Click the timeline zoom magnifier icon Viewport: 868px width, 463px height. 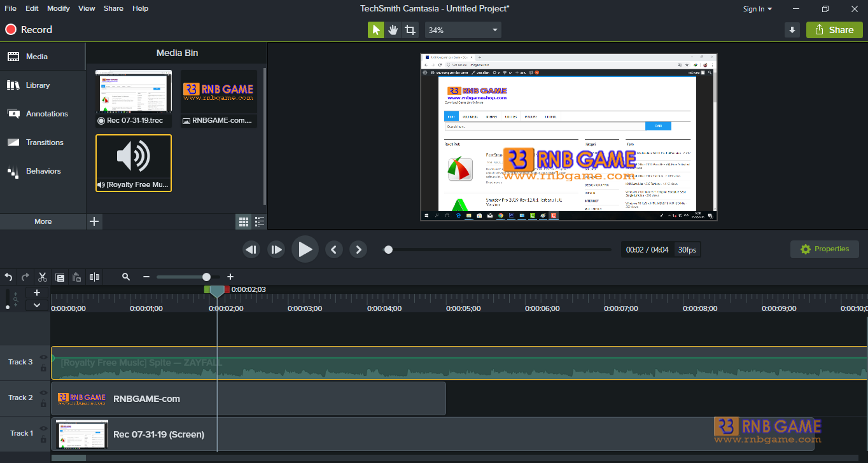(126, 277)
